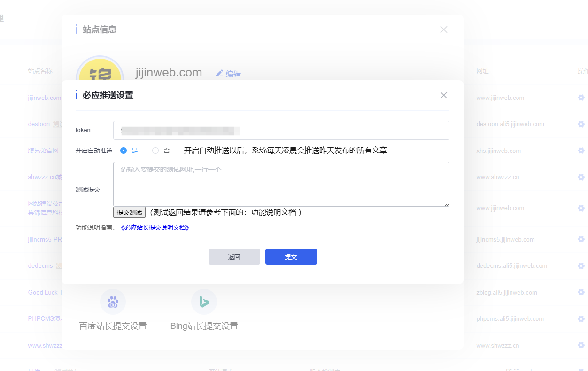Open settings gear for www.jijinweb.com row

pyautogui.click(x=581, y=98)
